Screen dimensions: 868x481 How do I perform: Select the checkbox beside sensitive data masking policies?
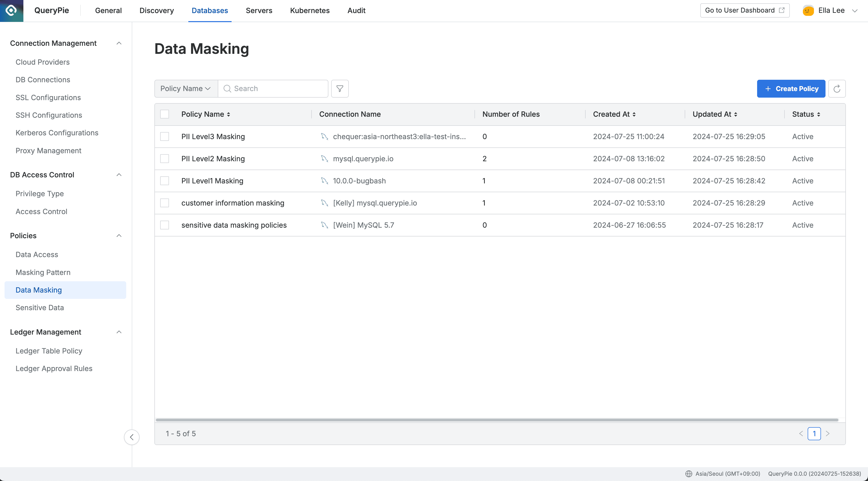(164, 225)
